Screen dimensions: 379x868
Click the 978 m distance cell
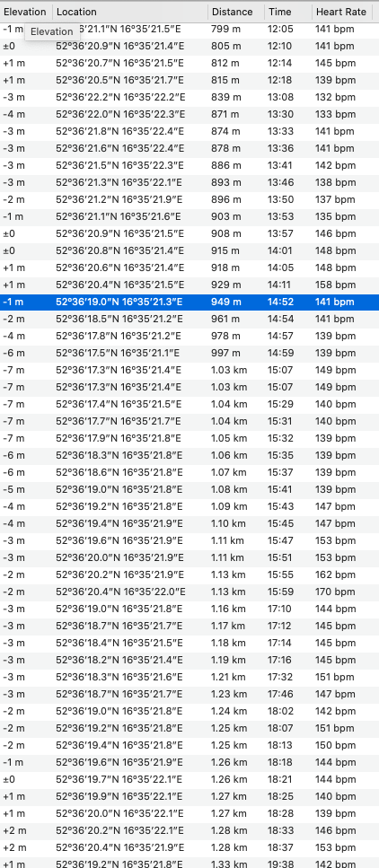point(225,336)
